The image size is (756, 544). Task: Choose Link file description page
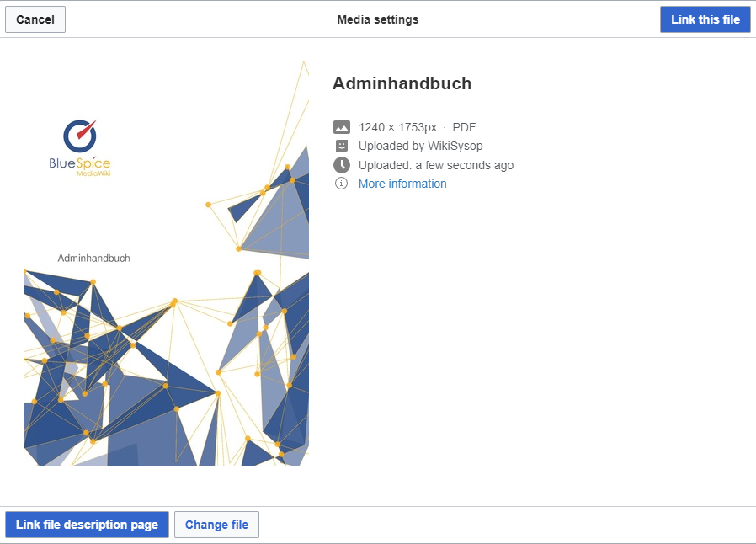(x=87, y=525)
